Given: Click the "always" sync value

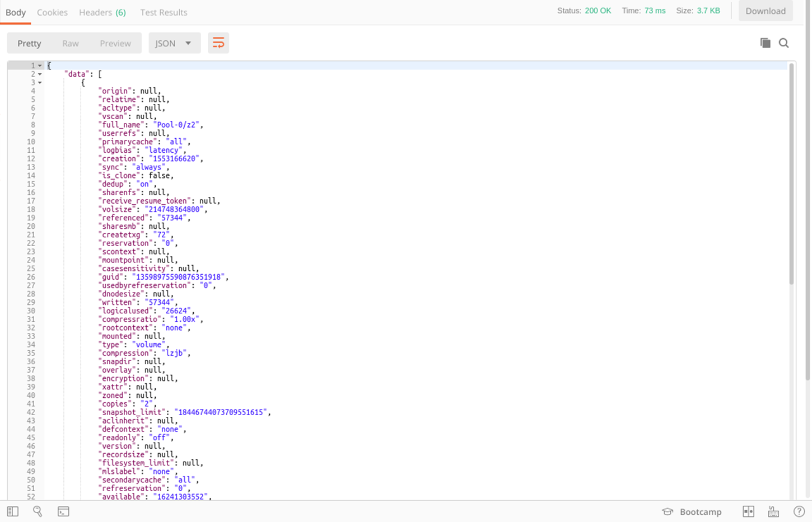Looking at the screenshot, I should 150,167.
